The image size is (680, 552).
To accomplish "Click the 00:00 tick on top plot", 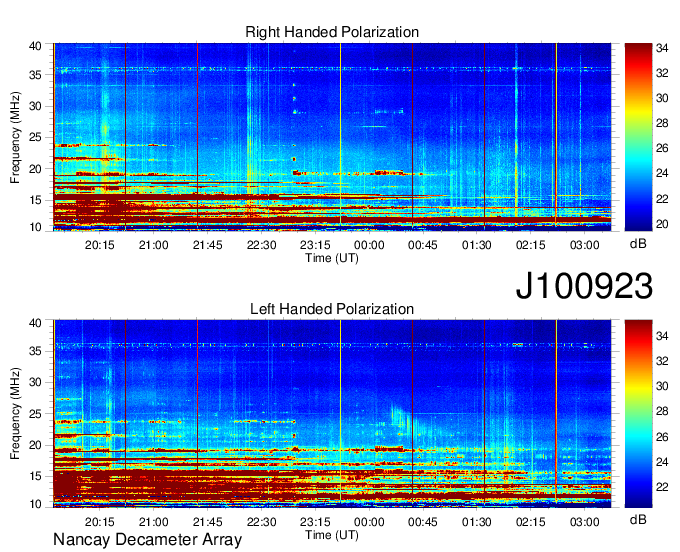I will 369,245.
